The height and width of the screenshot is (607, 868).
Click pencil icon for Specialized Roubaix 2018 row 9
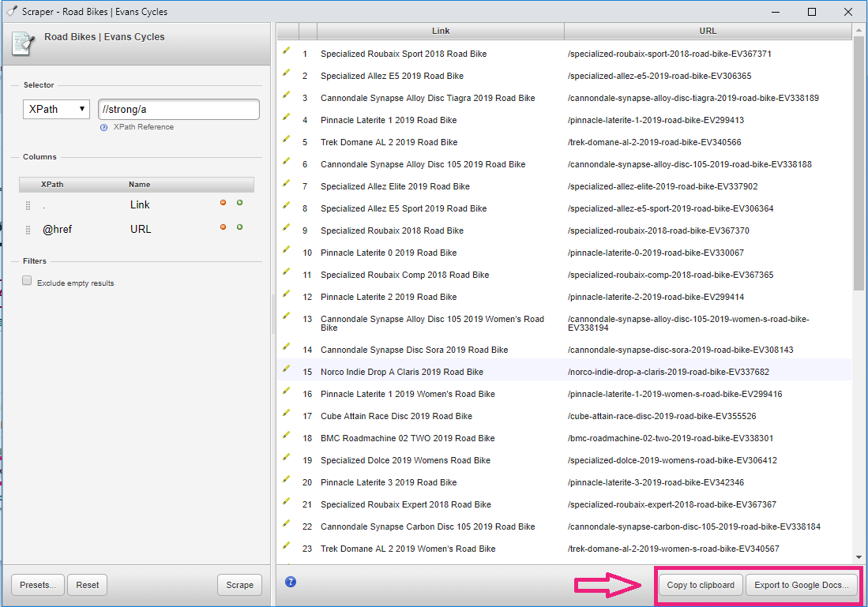pos(286,227)
